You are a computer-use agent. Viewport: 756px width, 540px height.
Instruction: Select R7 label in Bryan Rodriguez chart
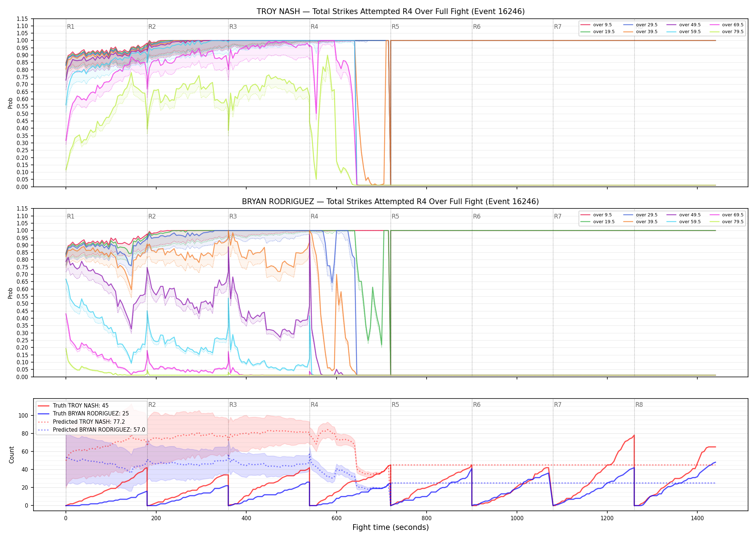pos(558,216)
